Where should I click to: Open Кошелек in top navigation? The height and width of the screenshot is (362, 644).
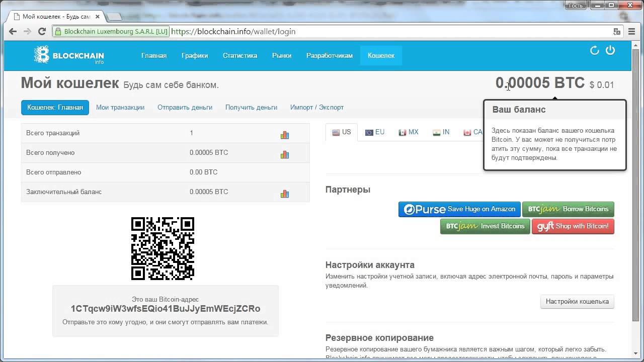[381, 55]
